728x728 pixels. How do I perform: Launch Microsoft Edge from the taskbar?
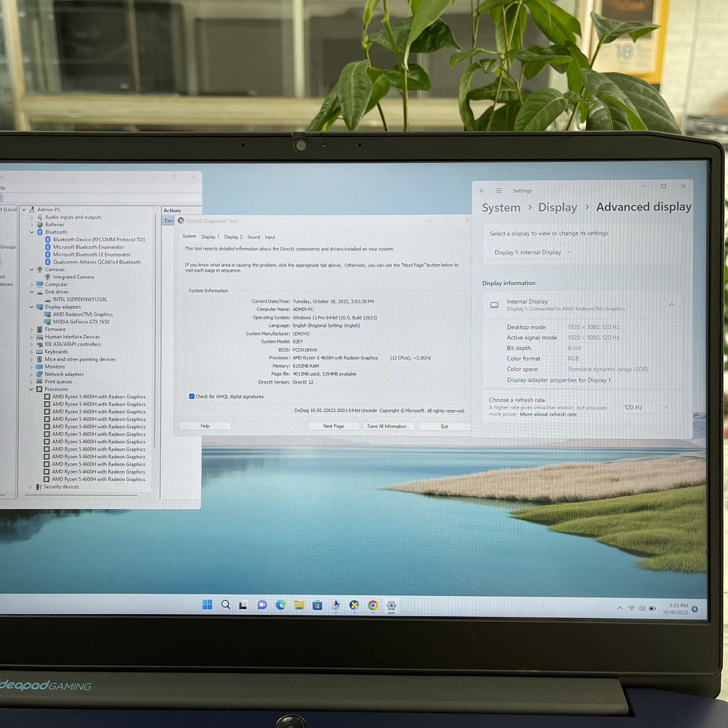click(x=280, y=605)
